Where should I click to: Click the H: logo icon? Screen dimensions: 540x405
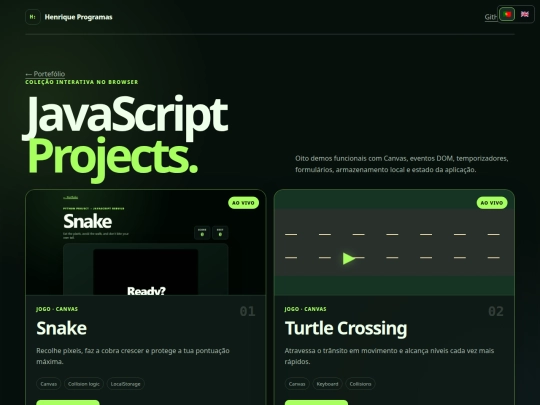click(33, 17)
